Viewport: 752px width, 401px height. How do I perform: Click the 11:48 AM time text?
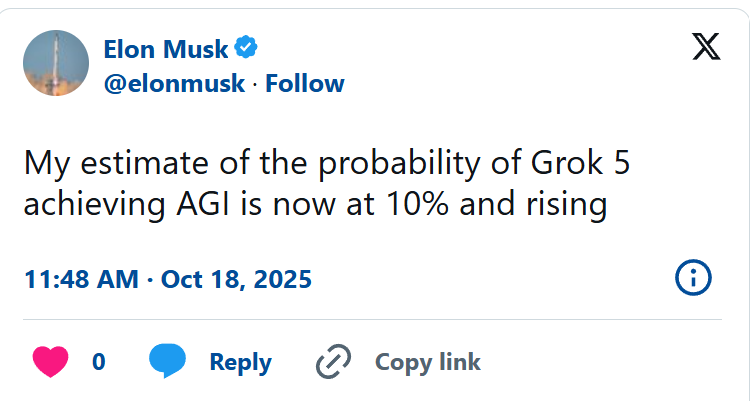81,278
